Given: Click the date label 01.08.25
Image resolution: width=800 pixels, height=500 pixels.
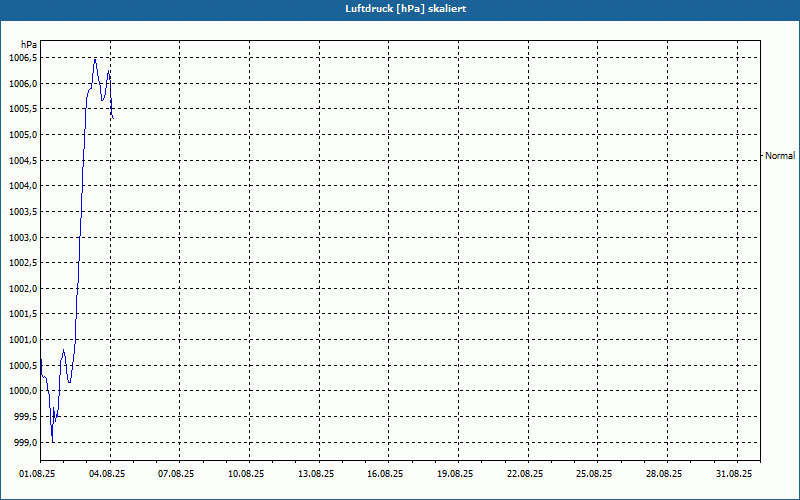Looking at the screenshot, I should pos(37,474).
